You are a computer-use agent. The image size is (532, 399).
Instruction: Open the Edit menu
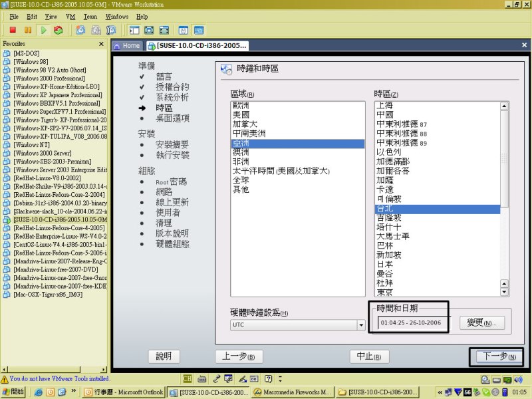click(x=32, y=17)
